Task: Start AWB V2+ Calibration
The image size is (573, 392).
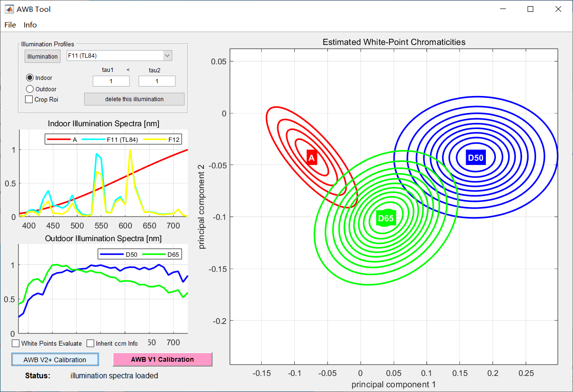Action: point(55,360)
